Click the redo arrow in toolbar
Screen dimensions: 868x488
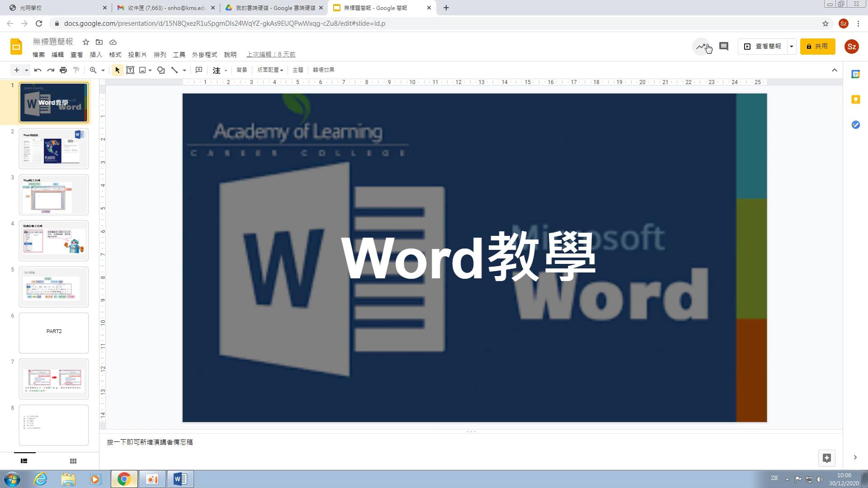[51, 70]
